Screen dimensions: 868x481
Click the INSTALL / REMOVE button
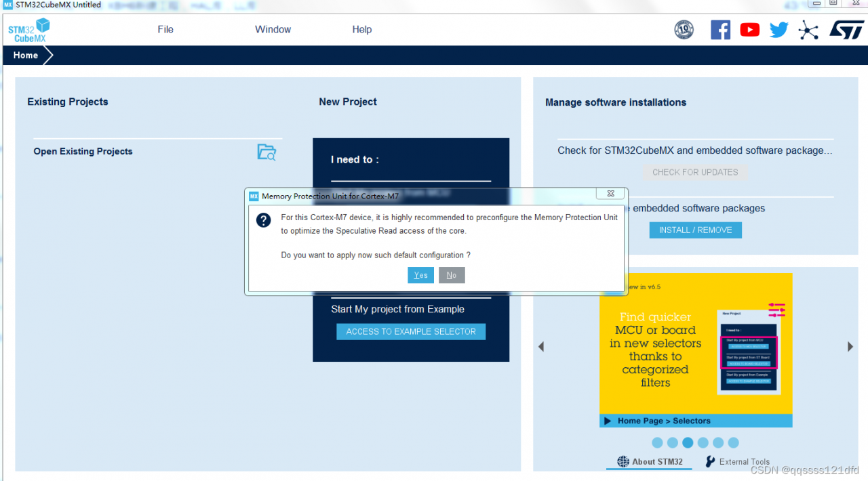695,230
